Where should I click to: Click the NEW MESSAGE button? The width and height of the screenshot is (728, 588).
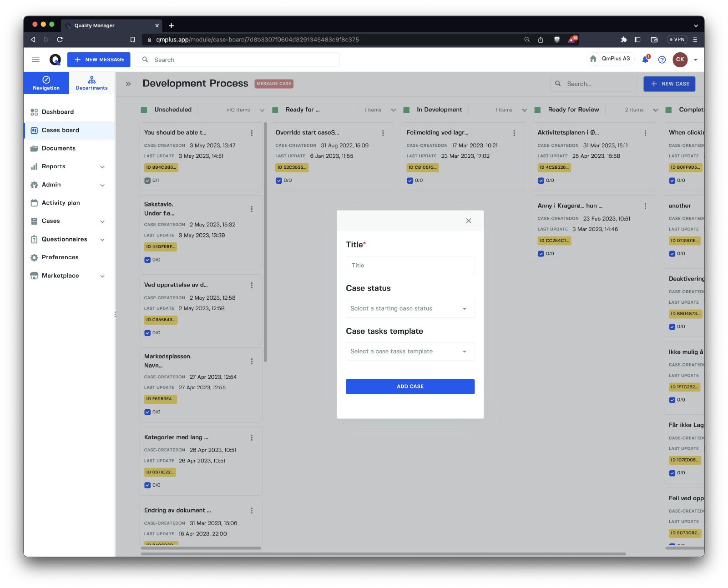click(99, 60)
